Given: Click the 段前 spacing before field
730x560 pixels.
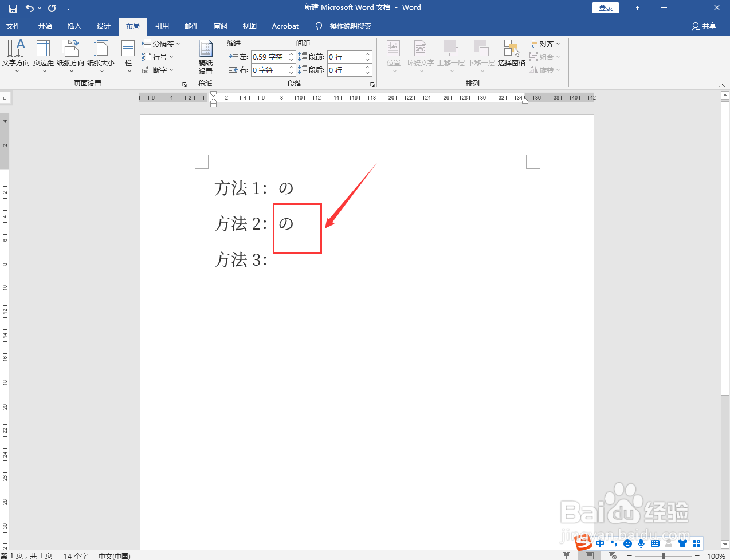Looking at the screenshot, I should tap(346, 57).
